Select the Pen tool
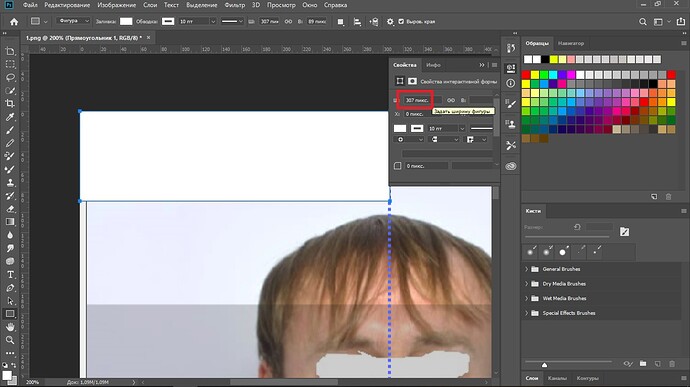The height and width of the screenshot is (387, 690). [x=10, y=288]
